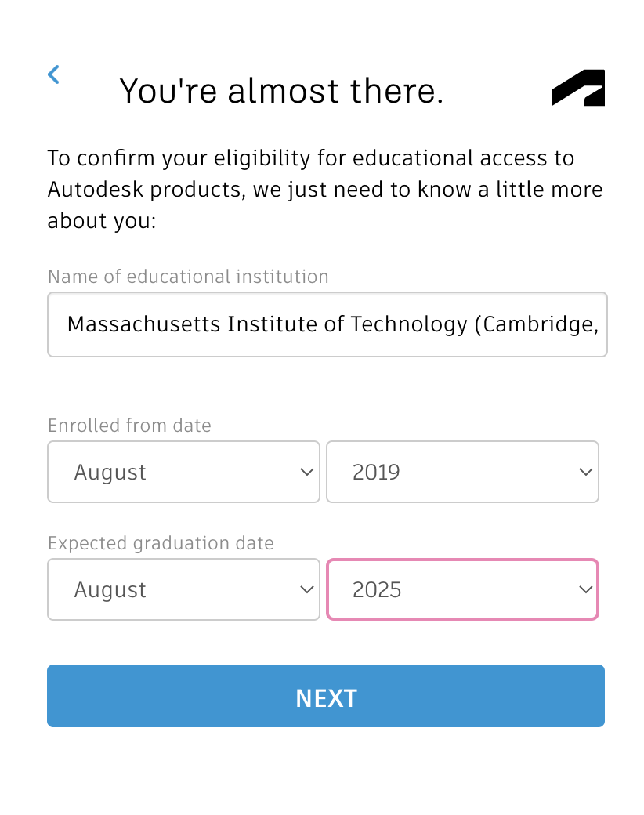Click the blue back arrow icon
Image resolution: width=644 pixels, height=815 pixels.
point(53,75)
